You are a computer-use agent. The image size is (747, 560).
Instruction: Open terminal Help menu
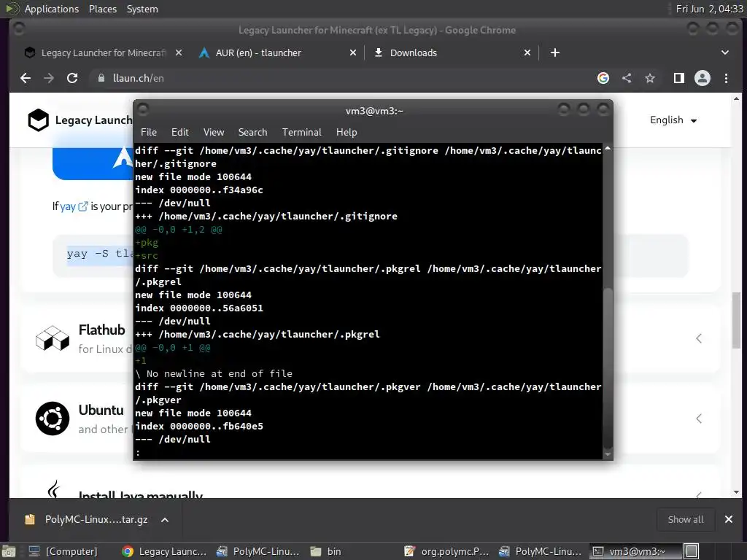tap(347, 133)
